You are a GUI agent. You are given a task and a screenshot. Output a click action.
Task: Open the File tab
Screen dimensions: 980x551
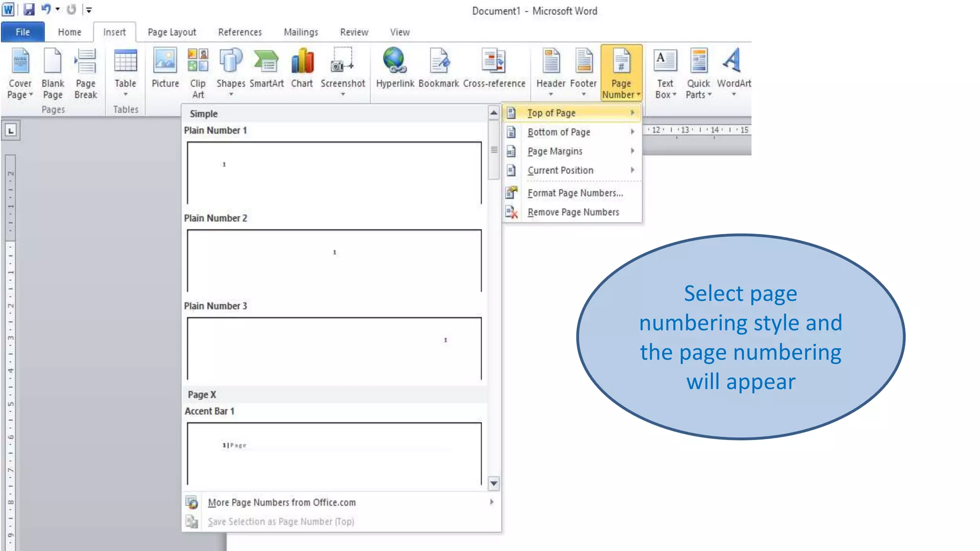[x=22, y=32]
